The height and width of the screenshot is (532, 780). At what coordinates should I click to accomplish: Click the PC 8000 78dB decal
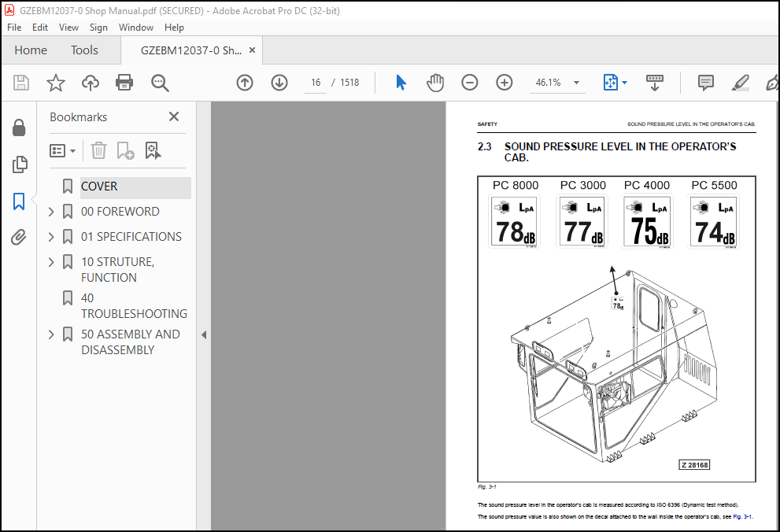point(515,222)
